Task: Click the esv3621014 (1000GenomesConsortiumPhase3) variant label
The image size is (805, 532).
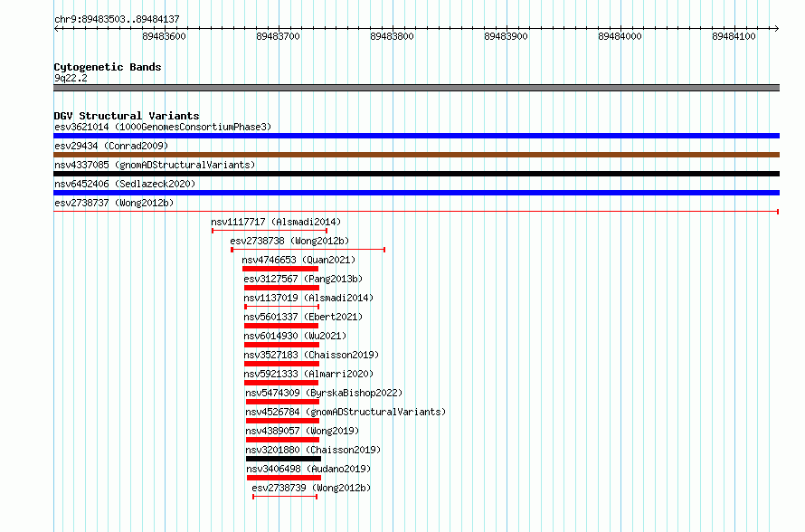Action: click(163, 127)
